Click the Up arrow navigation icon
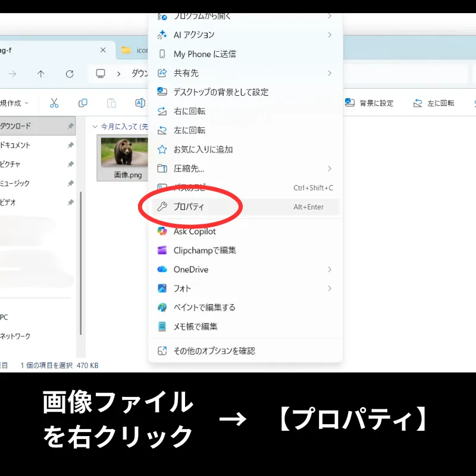The image size is (476, 476). pyautogui.click(x=40, y=74)
